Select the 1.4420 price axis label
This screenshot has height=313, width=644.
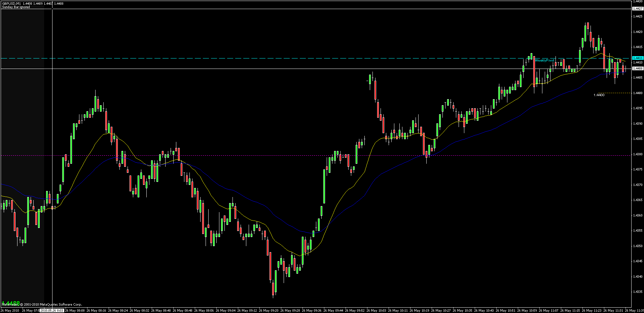(638, 32)
